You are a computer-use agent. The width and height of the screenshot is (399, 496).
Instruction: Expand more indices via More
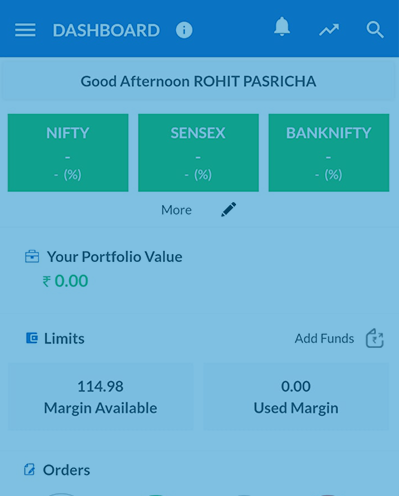pyautogui.click(x=176, y=210)
